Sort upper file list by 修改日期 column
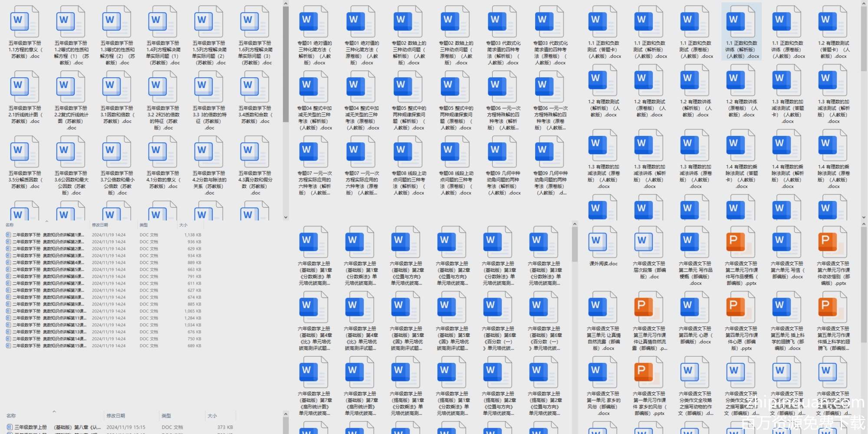This screenshot has height=434, width=868. 100,225
